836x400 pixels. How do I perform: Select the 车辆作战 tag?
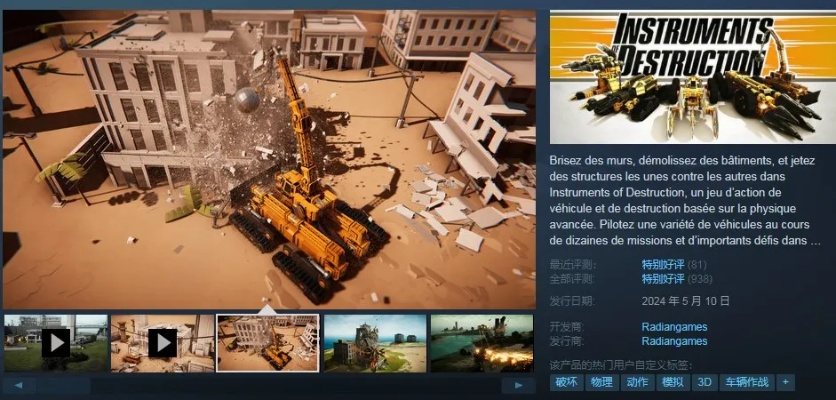tap(746, 382)
